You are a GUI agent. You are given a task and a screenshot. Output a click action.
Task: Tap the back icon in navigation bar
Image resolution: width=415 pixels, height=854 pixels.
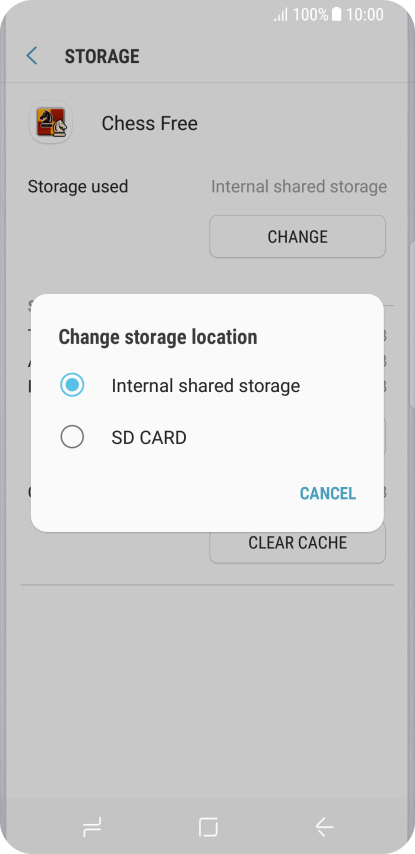(324, 827)
